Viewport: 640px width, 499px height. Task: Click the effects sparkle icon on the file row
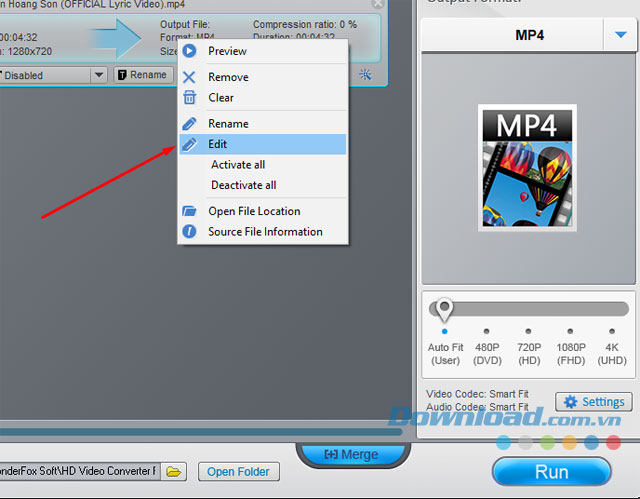coord(365,75)
